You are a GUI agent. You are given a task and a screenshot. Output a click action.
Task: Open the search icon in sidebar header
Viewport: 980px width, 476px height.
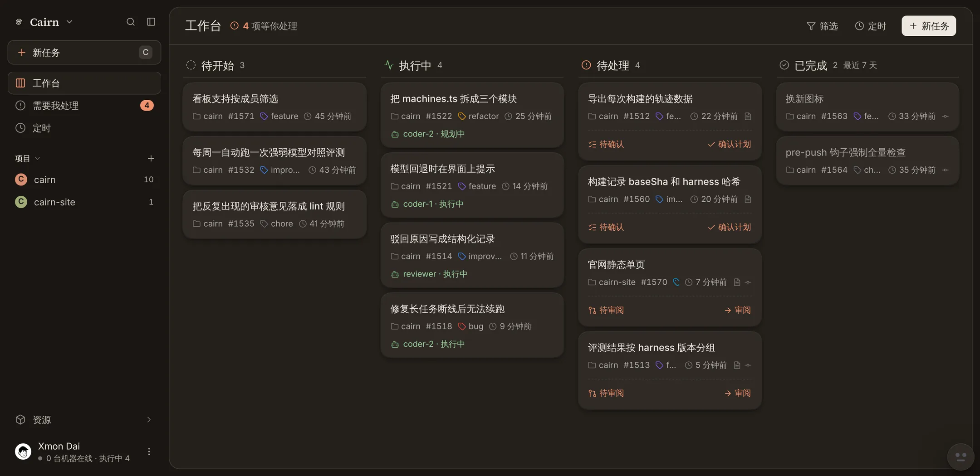click(x=131, y=22)
